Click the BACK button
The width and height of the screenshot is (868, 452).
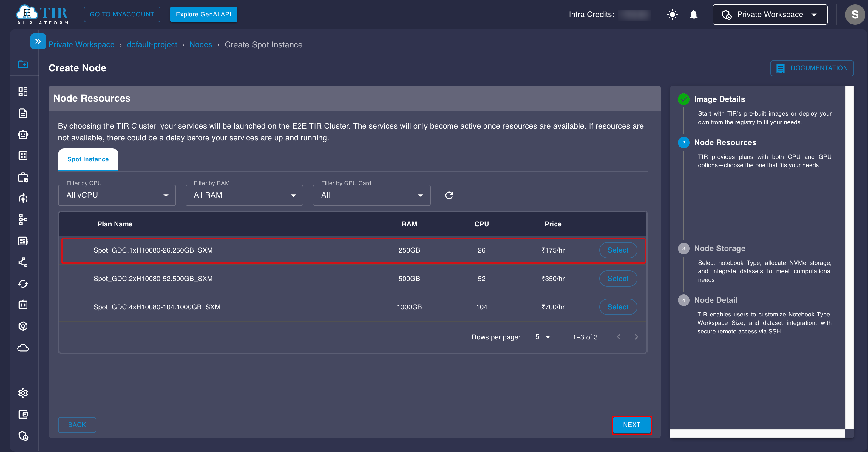coord(77,425)
